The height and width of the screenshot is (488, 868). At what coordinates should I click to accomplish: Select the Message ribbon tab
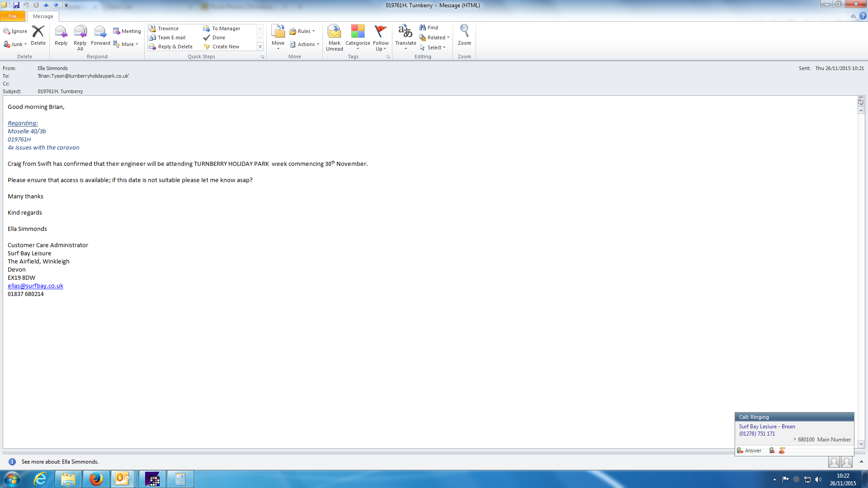[x=43, y=16]
